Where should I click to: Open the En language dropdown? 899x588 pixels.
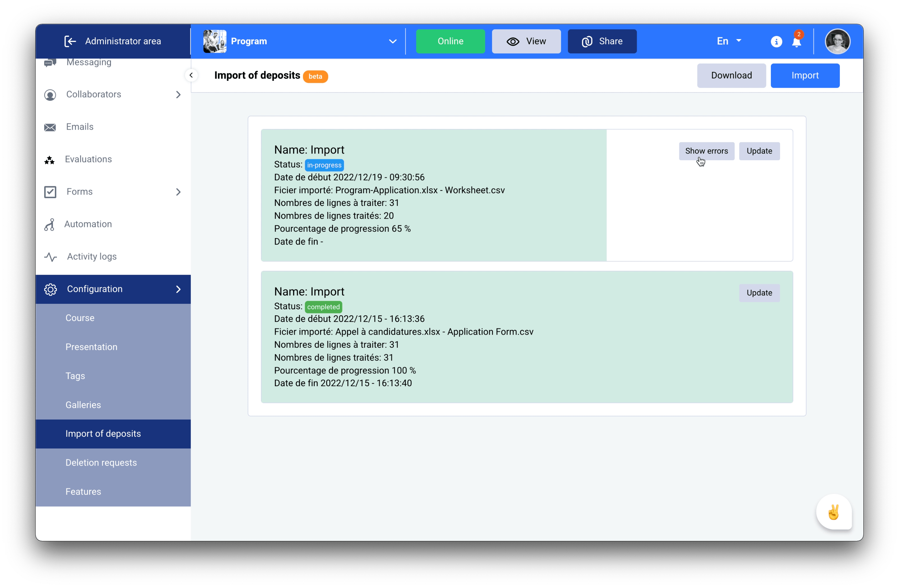(x=729, y=41)
